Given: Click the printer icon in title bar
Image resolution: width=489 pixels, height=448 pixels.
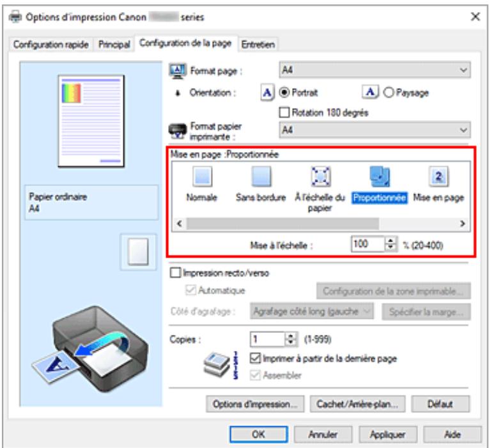Looking at the screenshot, I should (x=15, y=17).
